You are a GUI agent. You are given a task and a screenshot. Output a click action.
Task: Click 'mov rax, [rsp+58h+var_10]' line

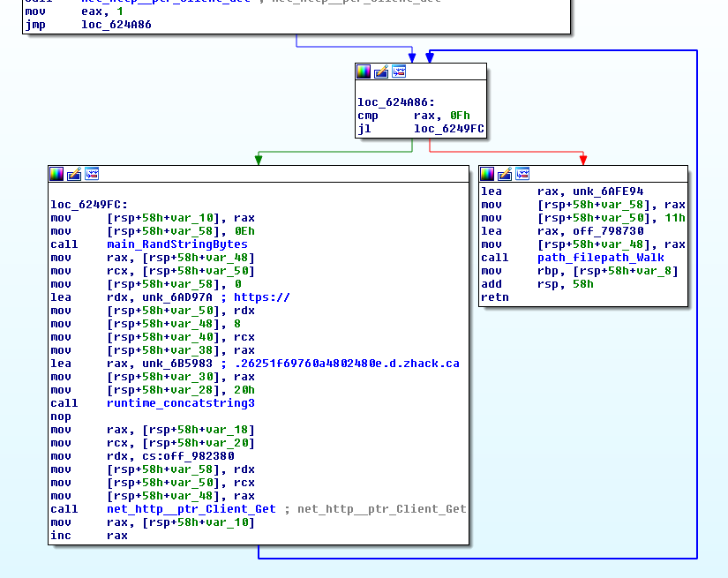point(153,522)
